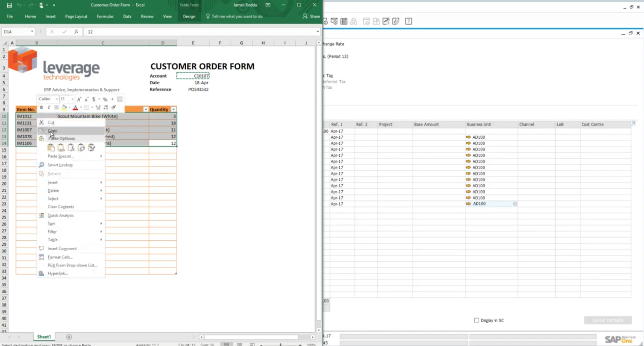
Task: Apply percent style from mini toolbar
Action: (105, 99)
